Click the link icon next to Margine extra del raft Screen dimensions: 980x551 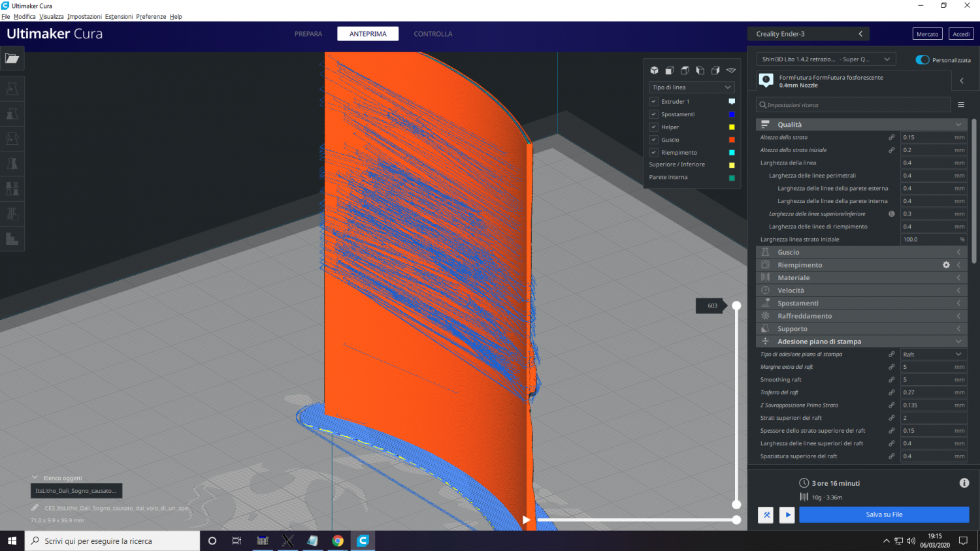coord(891,367)
